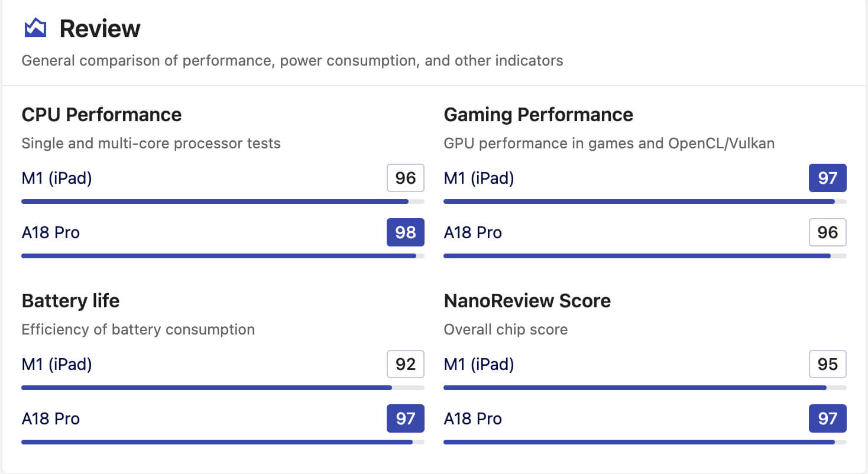The height and width of the screenshot is (474, 868).
Task: Click the NanoReview Score badge for A18 Pro
Action: 827,418
